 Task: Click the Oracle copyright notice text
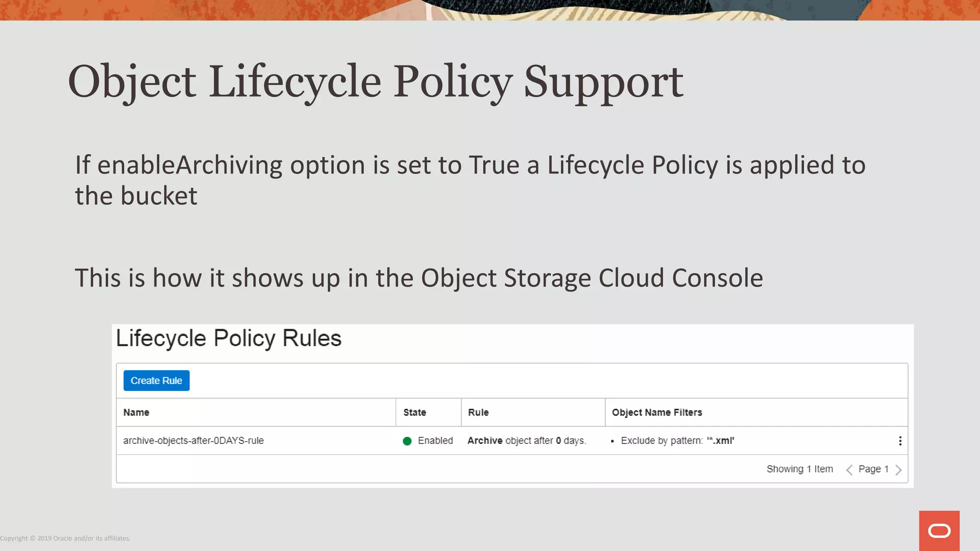pyautogui.click(x=65, y=539)
